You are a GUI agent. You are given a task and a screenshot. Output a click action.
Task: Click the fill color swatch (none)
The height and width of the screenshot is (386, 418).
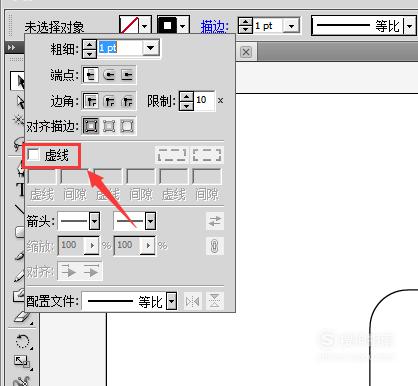click(129, 25)
